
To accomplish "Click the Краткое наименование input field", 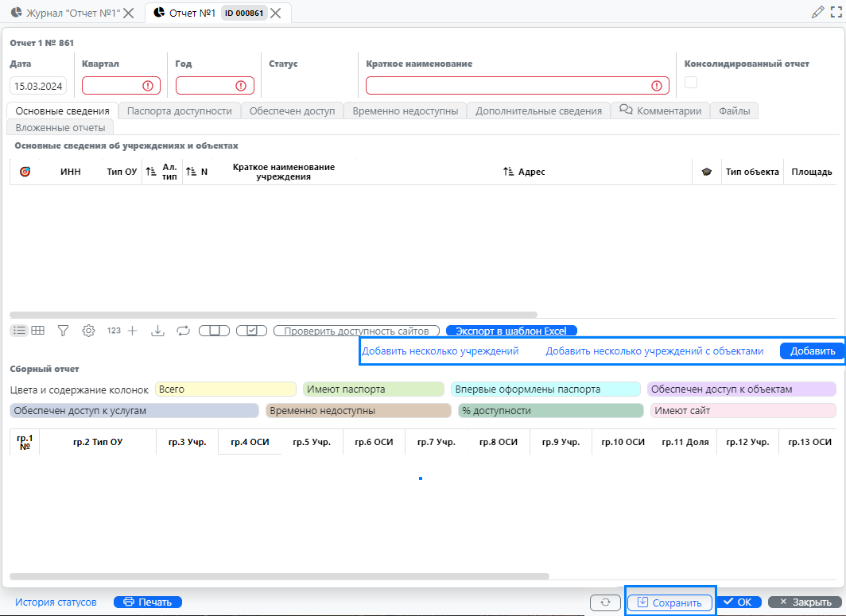I will pyautogui.click(x=509, y=86).
